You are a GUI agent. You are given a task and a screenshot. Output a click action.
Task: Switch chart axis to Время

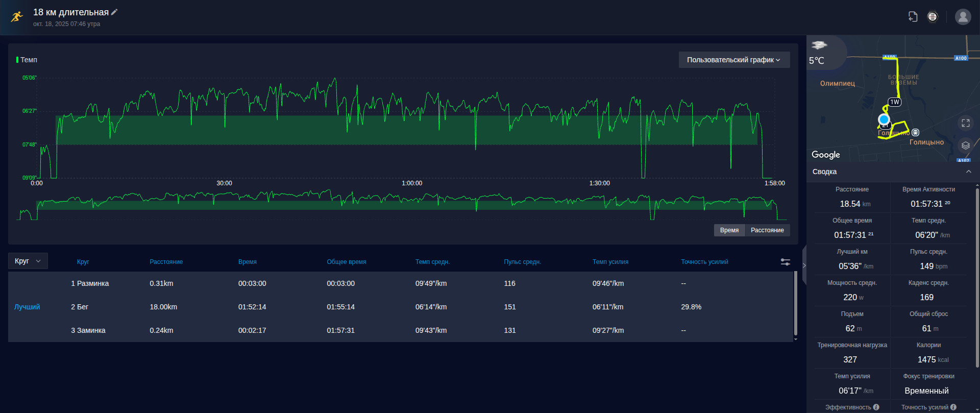[729, 230]
